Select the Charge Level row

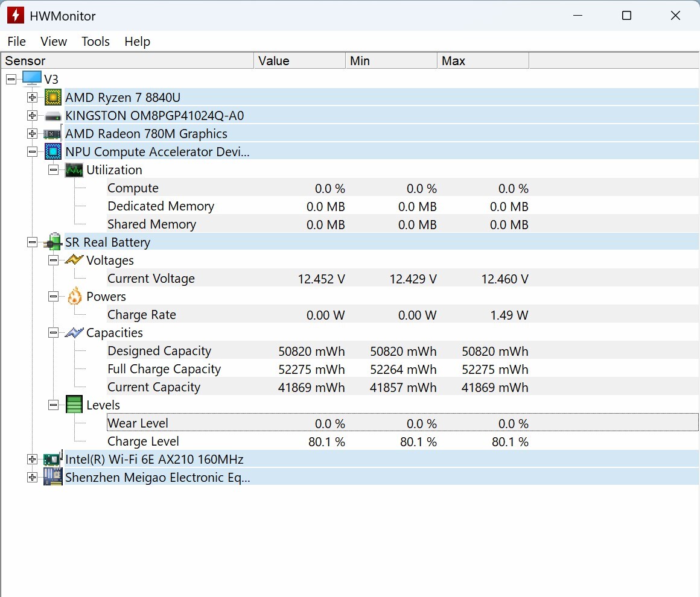coord(144,441)
